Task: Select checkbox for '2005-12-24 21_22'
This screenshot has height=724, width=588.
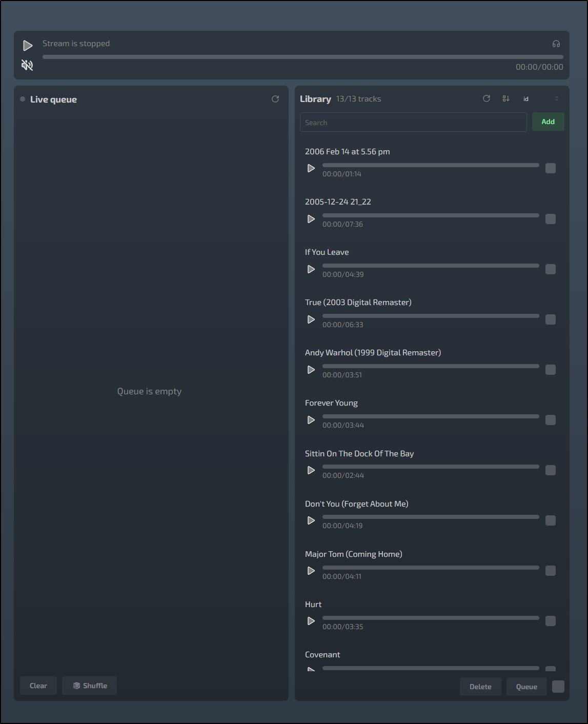Action: click(551, 219)
